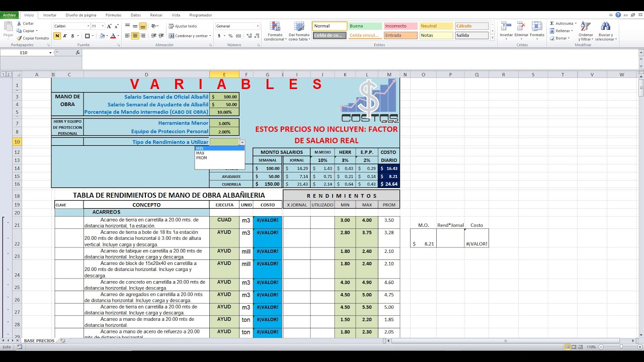
Task: Click the cell E10 dropdown arrow
Action: 242,142
